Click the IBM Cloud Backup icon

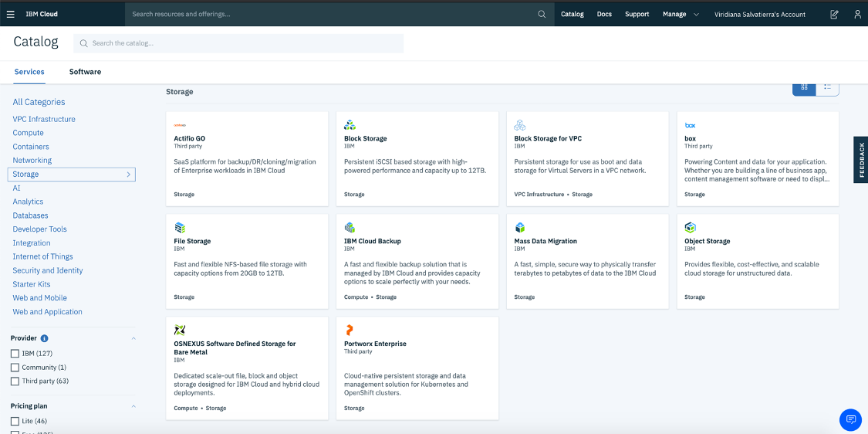tap(350, 227)
